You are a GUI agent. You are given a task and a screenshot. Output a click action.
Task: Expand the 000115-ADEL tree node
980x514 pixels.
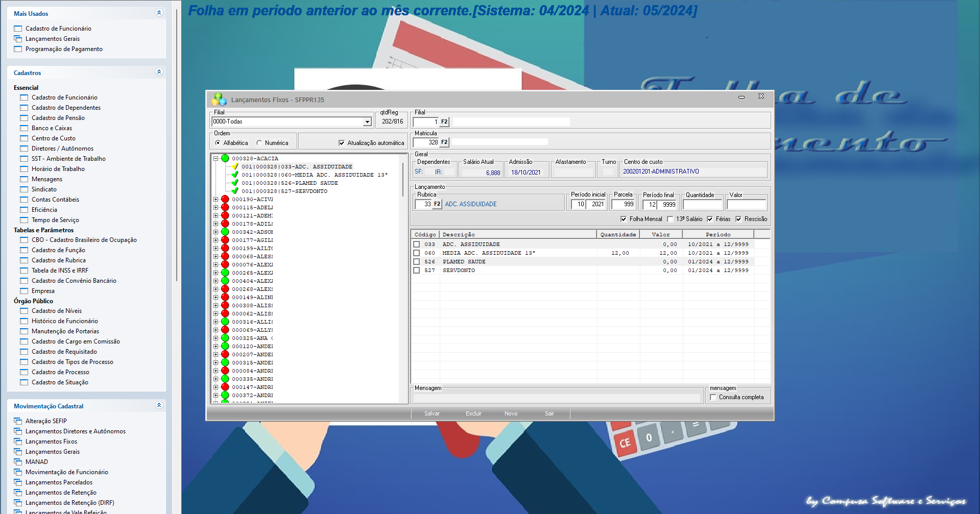tap(216, 207)
